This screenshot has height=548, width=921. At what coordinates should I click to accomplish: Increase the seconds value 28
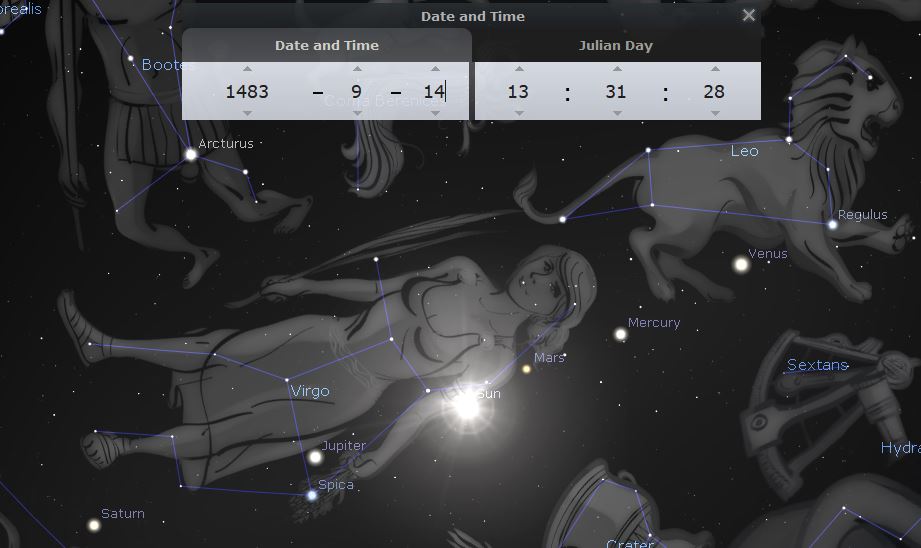point(715,69)
